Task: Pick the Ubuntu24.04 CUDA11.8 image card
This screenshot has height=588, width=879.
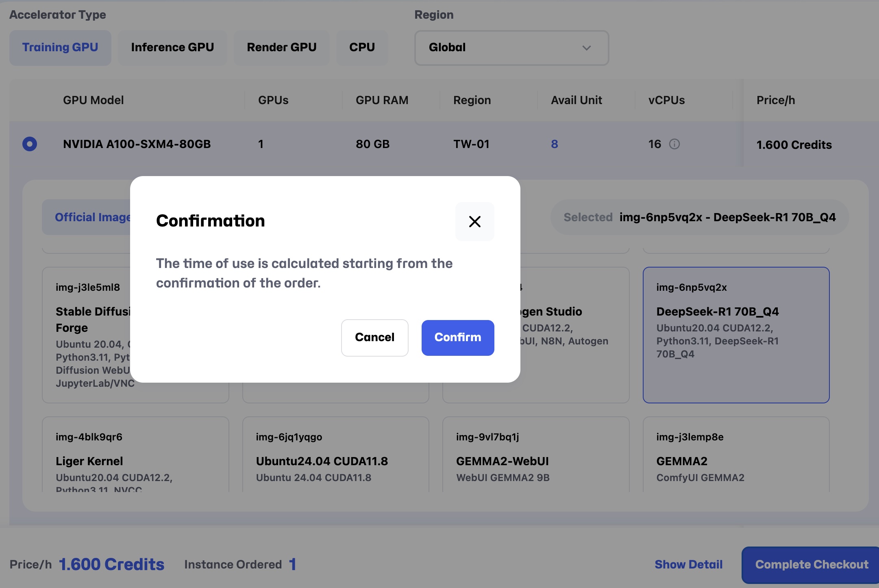Action: point(335,455)
